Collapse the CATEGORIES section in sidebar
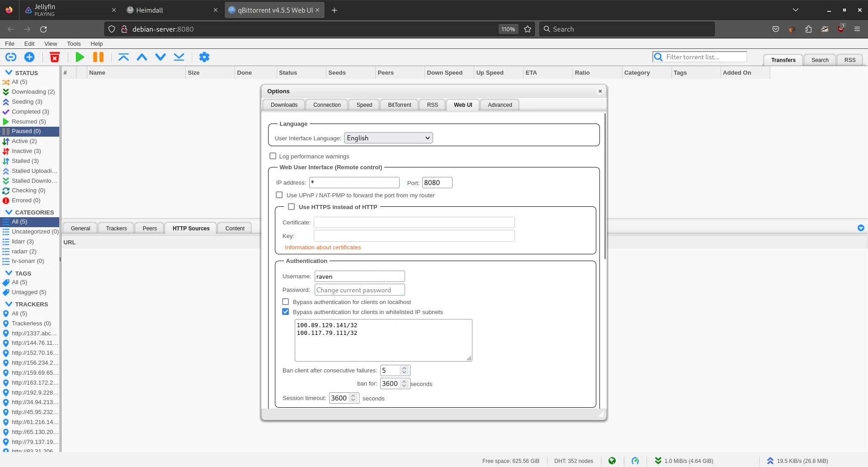 [9, 212]
